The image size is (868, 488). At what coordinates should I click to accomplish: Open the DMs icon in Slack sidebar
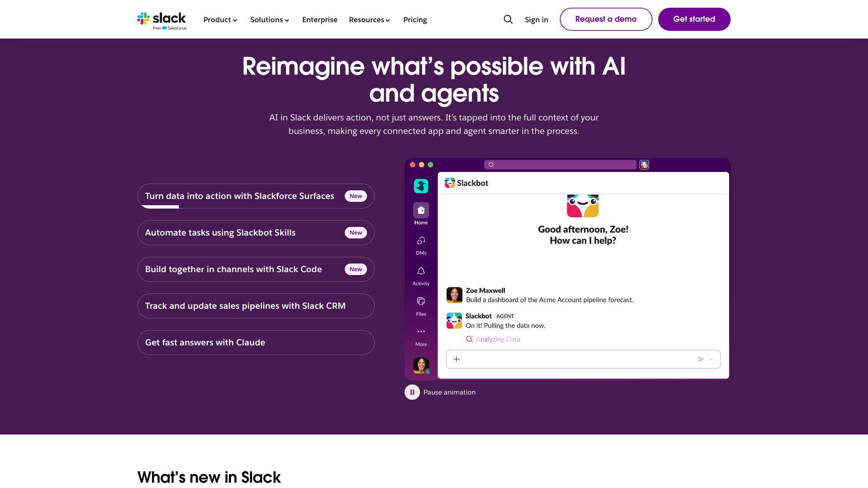421,240
